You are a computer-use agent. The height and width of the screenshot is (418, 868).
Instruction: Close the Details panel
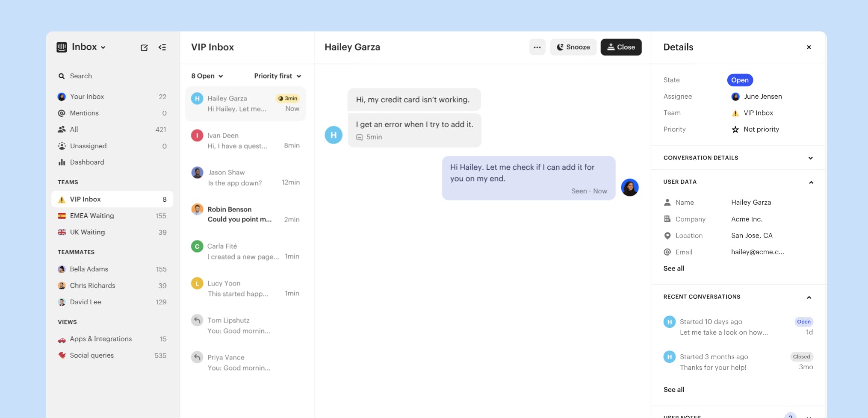809,47
